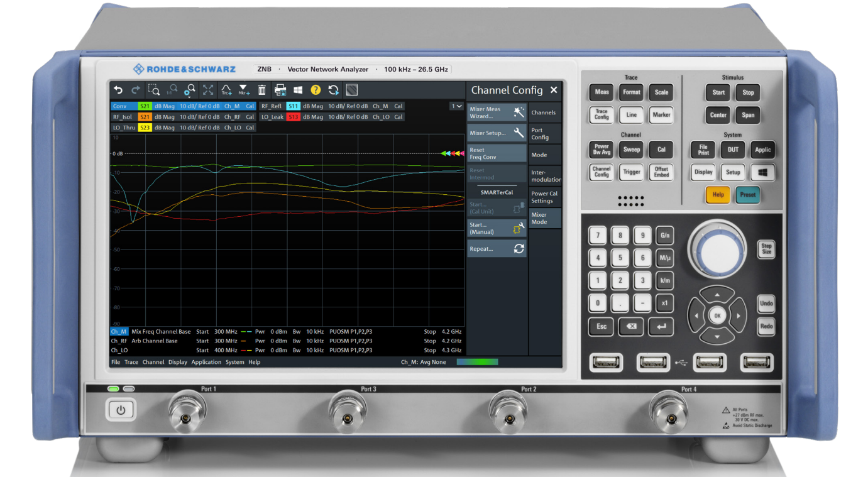Click the Windows logo in the on-screen toolbar
This screenshot has height=477, width=868.
(298, 90)
